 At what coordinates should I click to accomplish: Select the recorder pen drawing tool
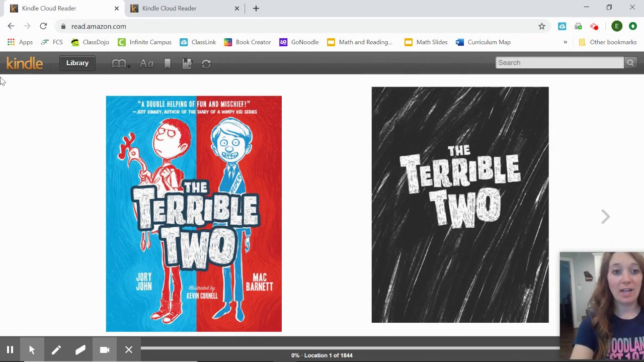click(x=56, y=350)
